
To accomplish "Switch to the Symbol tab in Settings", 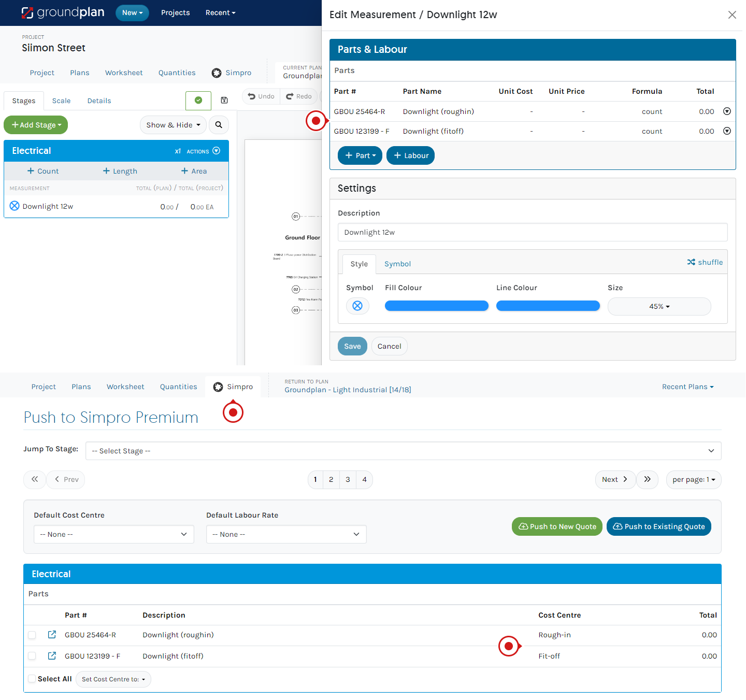I will [397, 264].
